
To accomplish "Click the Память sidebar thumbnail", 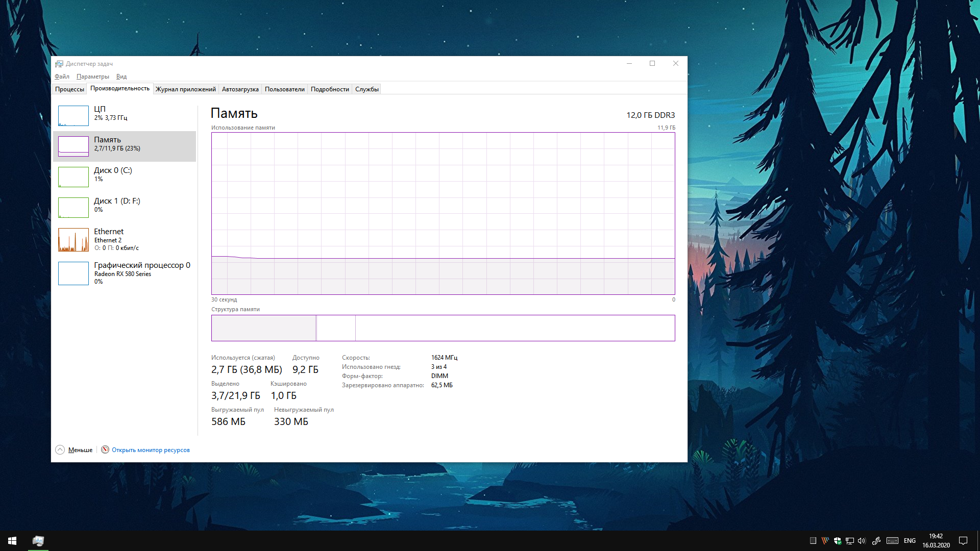I will tap(73, 146).
